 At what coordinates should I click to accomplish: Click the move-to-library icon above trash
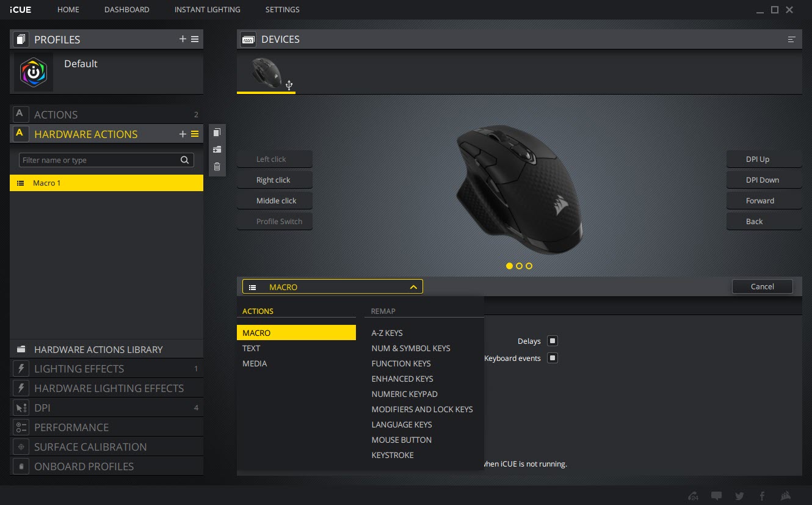point(217,150)
